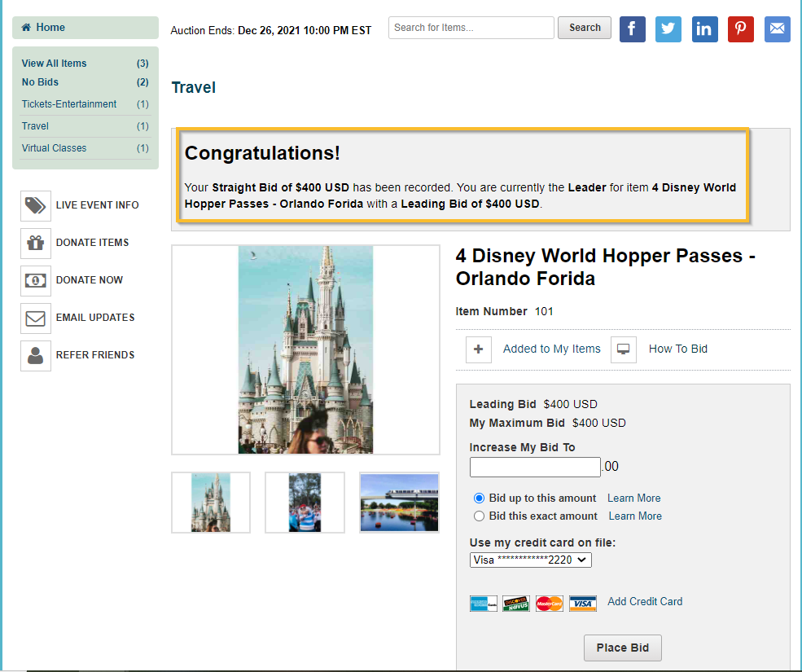Open View All Items category

pyautogui.click(x=85, y=64)
